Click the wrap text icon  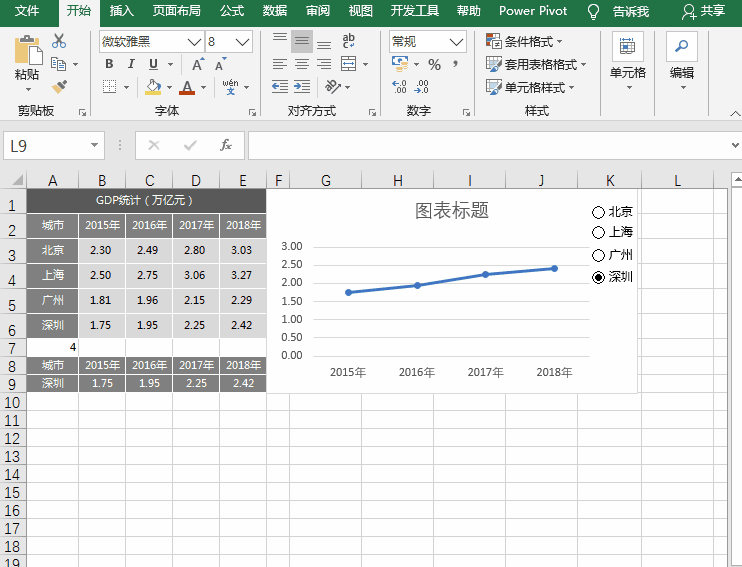(348, 41)
